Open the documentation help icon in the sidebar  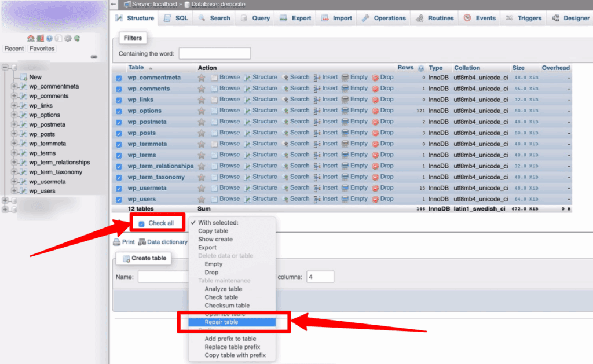click(x=49, y=38)
